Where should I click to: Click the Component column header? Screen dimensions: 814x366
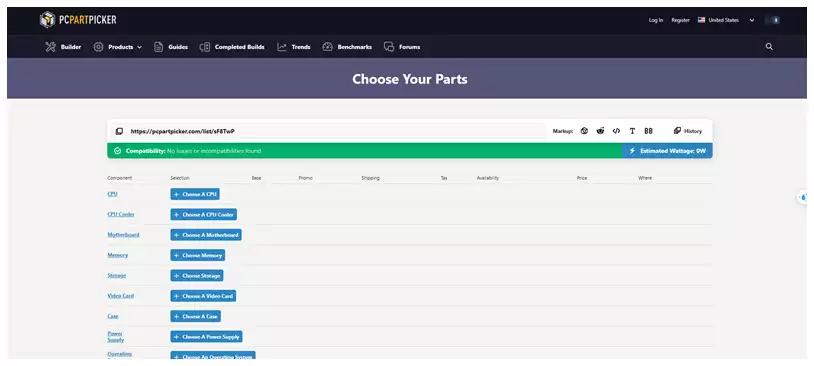point(119,178)
